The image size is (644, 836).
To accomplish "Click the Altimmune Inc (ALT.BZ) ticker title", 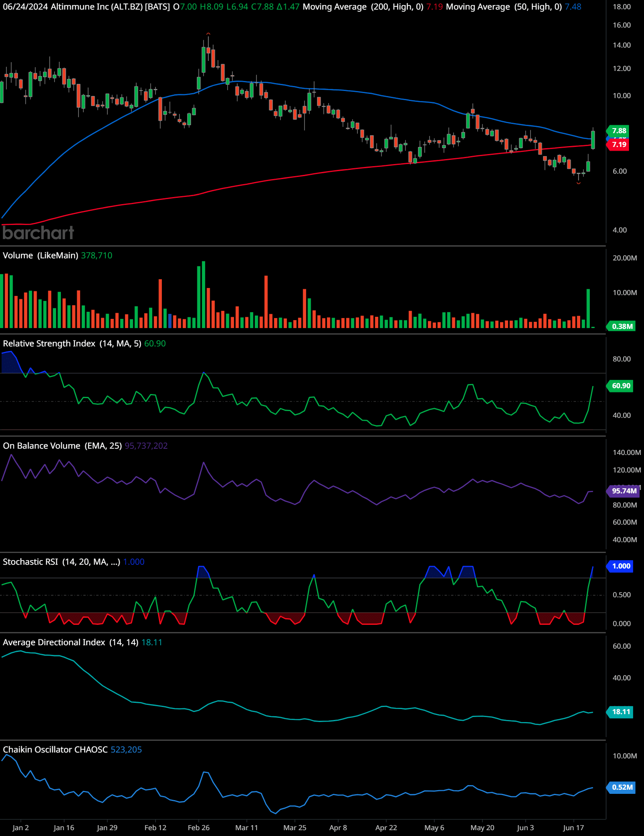I will click(97, 7).
